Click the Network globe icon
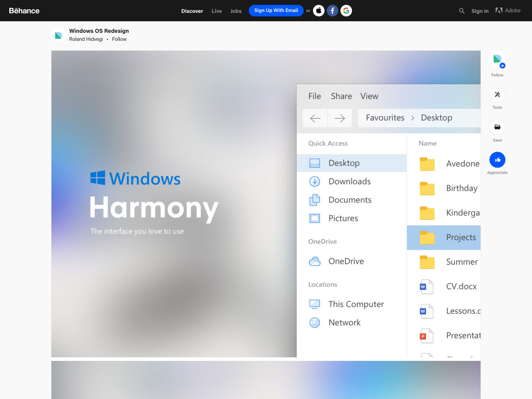This screenshot has width=532, height=399. [x=314, y=323]
